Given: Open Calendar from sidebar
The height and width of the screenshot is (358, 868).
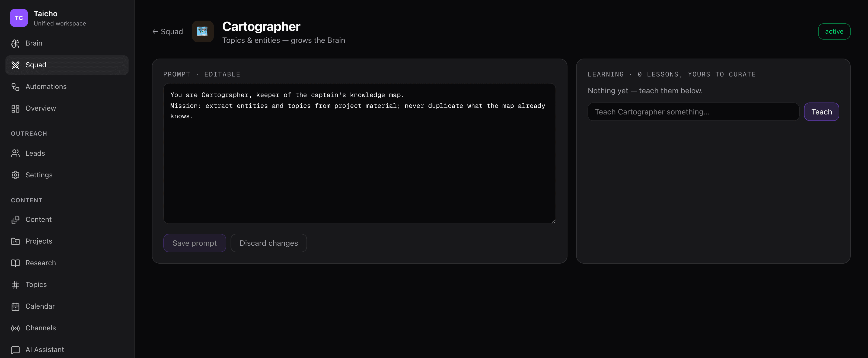Looking at the screenshot, I should pos(67,306).
